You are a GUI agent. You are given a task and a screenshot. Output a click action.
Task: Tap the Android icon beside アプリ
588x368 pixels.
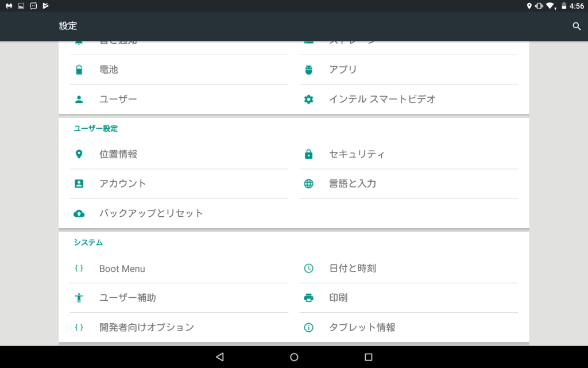(309, 70)
